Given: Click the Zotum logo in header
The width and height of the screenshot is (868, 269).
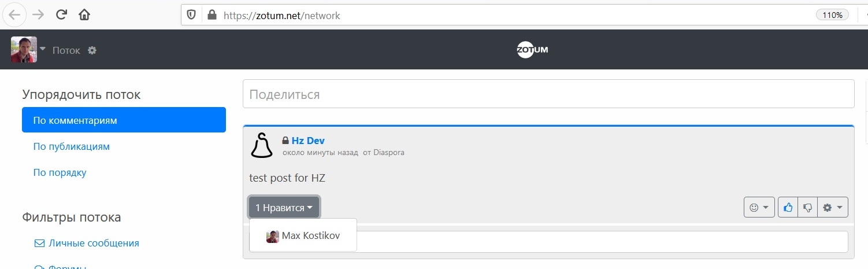Looking at the screenshot, I should [532, 50].
